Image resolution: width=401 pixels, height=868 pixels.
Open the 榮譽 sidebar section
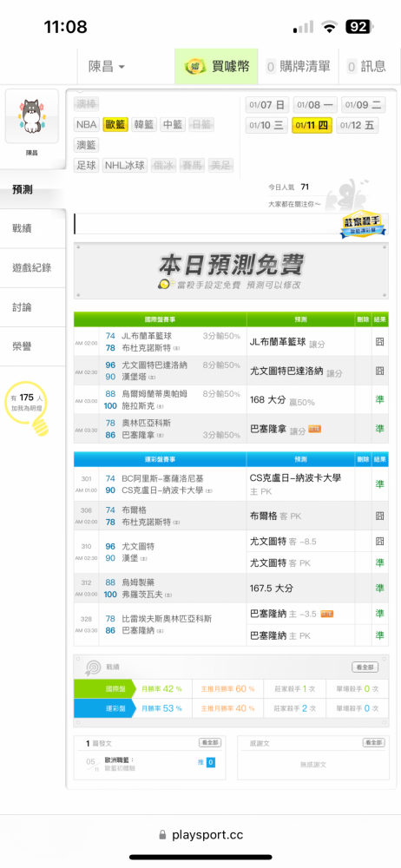[x=33, y=346]
